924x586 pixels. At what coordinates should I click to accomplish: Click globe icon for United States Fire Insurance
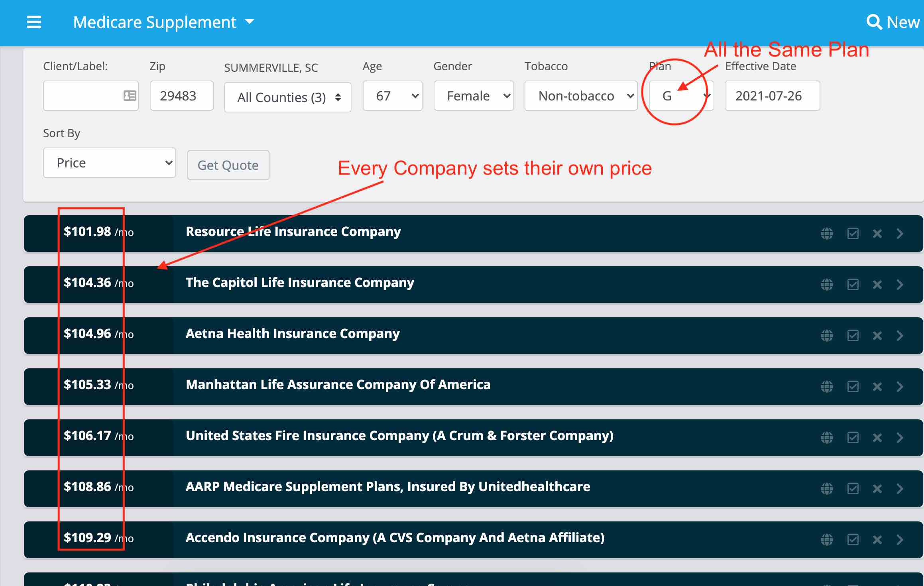tap(827, 438)
